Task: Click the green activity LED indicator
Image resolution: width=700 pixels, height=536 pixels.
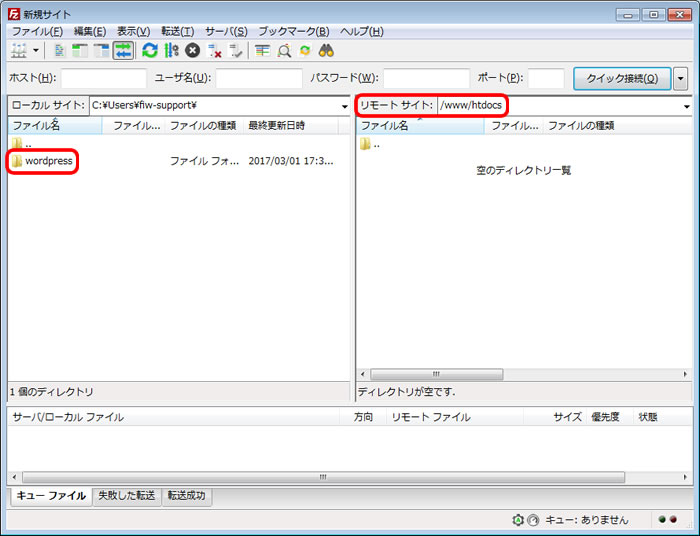Action: point(662,519)
